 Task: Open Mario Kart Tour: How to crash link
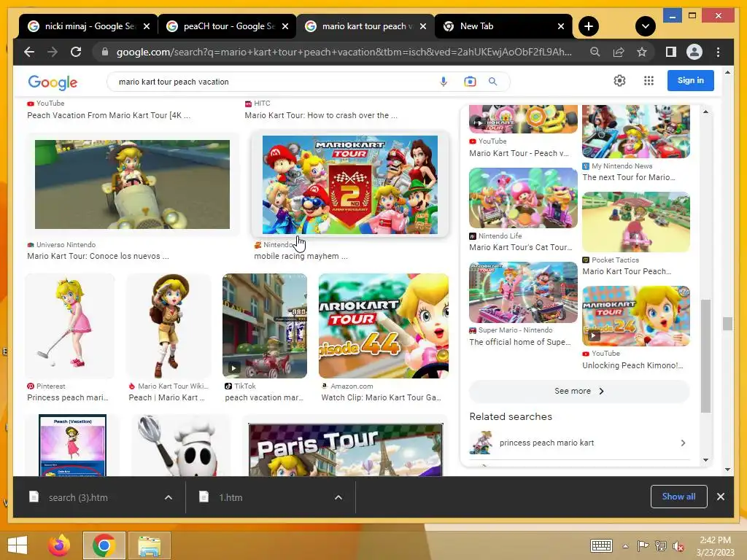click(321, 115)
